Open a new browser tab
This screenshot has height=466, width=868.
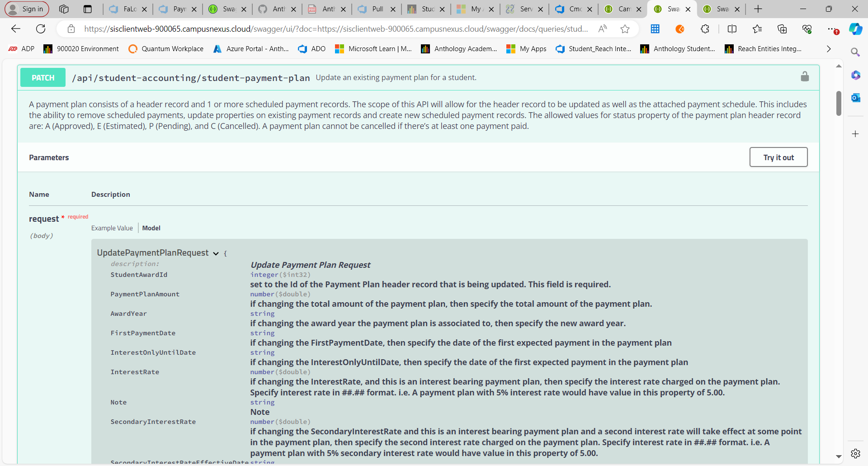pos(758,9)
